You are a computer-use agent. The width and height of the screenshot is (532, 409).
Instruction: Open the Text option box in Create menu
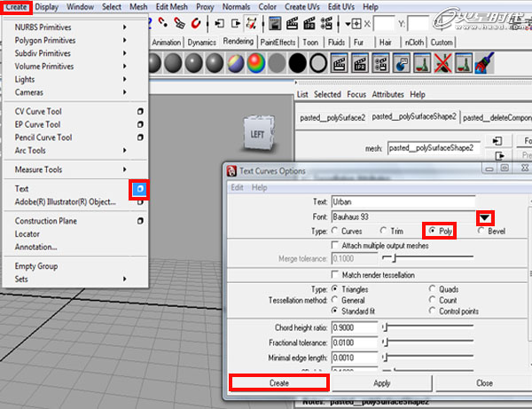139,189
